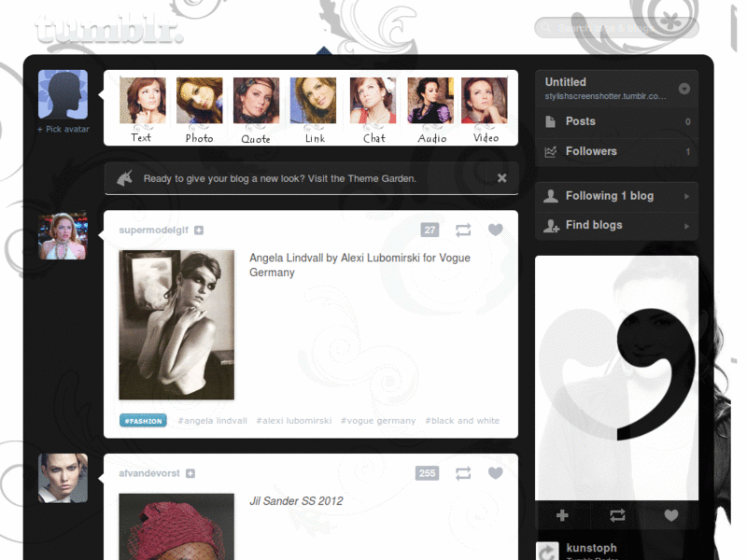Expand Following 1 blog
The width and height of the screenshot is (747, 560).
pos(617,196)
